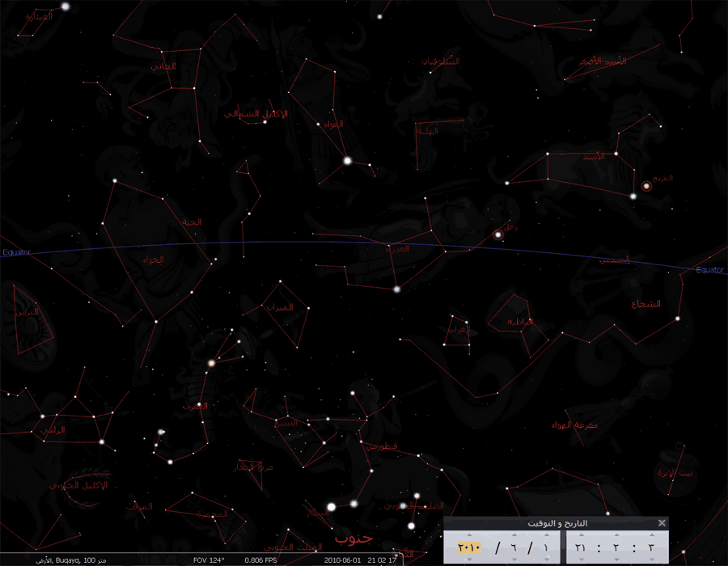
Task: Increase the hour with the up arrow
Action: (582, 535)
